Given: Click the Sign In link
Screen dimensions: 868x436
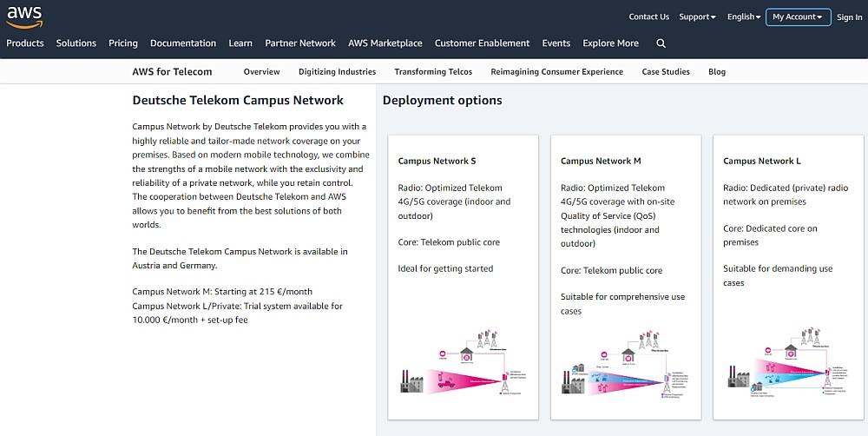Looking at the screenshot, I should point(849,17).
